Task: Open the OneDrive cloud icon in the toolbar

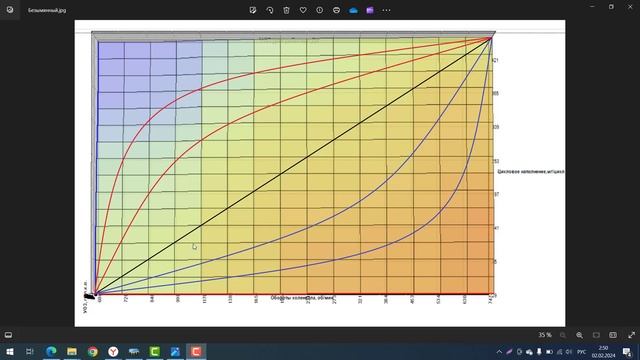Action: coord(353,10)
